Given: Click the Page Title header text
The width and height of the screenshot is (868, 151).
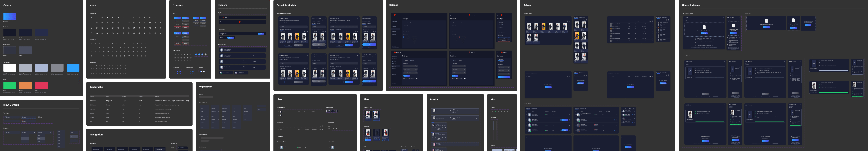Looking at the screenshot, I should pos(224,34).
